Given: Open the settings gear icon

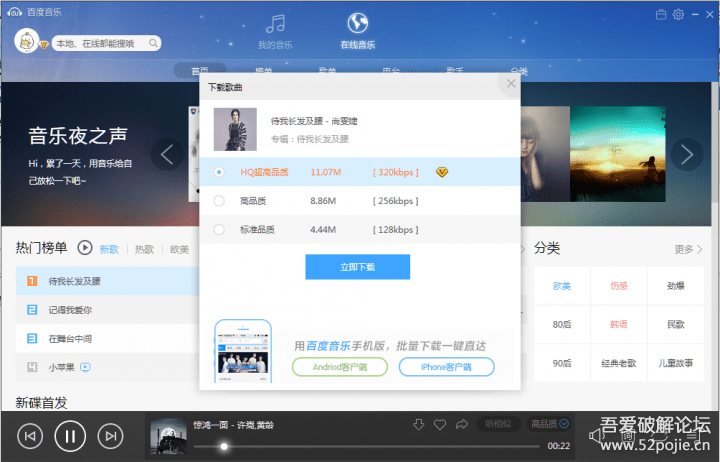Looking at the screenshot, I should tap(678, 15).
